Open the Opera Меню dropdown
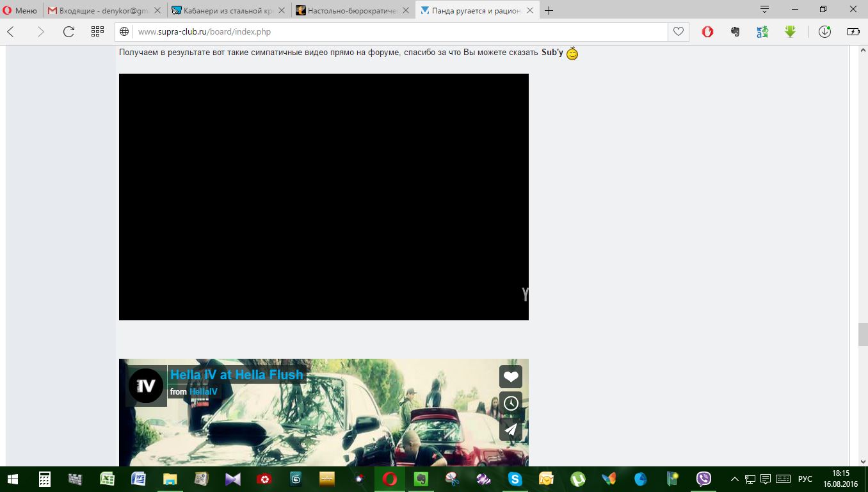 (20, 10)
